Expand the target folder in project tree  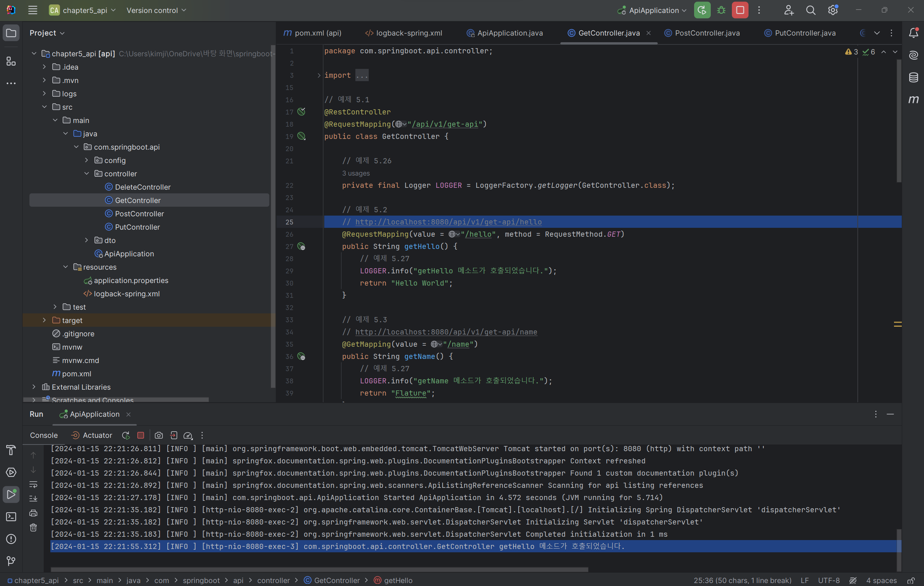44,320
